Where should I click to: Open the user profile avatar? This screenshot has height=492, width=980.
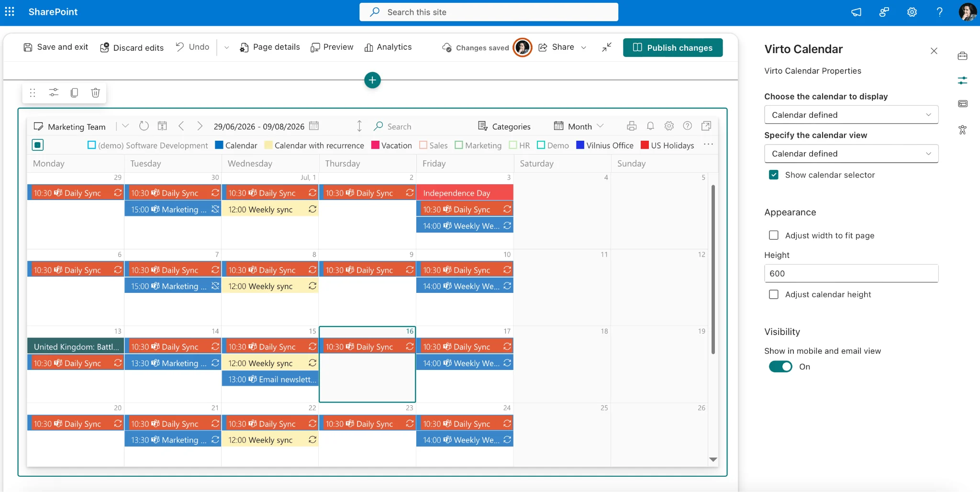pyautogui.click(x=968, y=12)
